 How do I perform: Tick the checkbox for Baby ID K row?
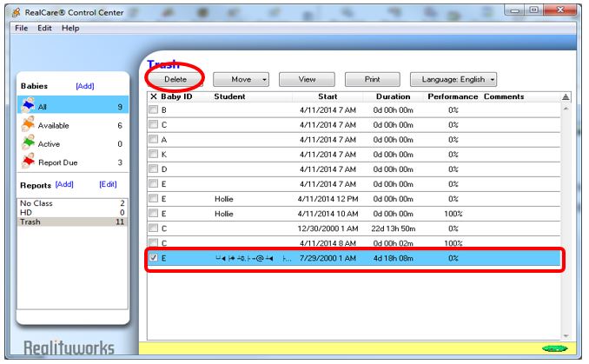click(x=153, y=154)
